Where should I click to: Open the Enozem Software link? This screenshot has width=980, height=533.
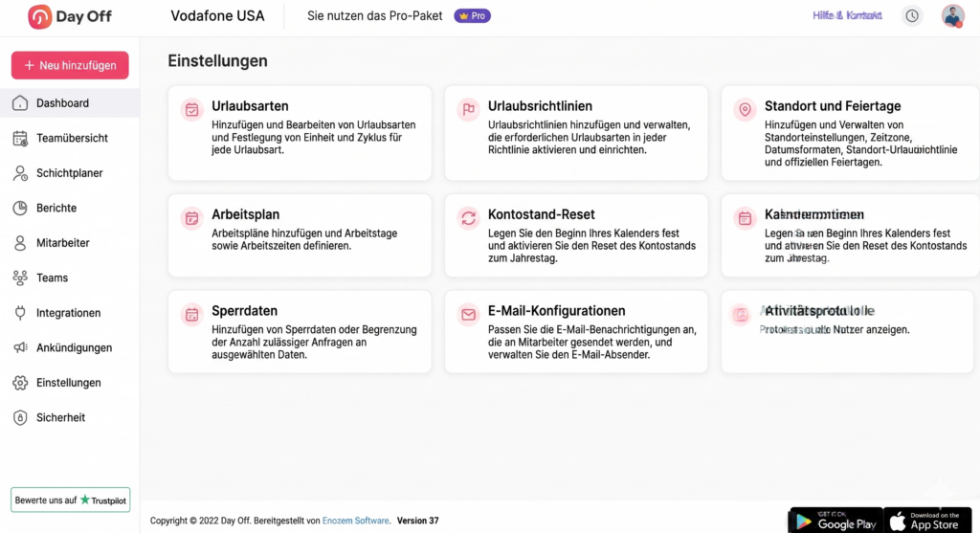(355, 521)
